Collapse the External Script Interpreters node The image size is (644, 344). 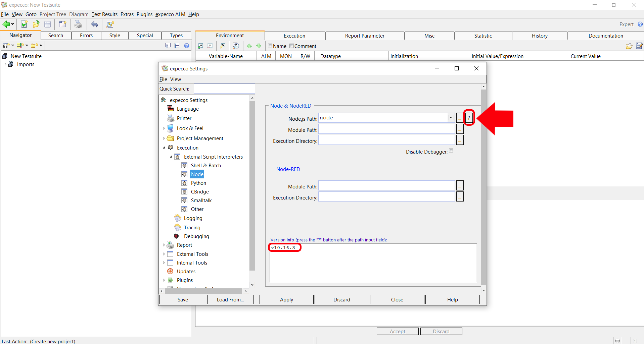coord(171,157)
